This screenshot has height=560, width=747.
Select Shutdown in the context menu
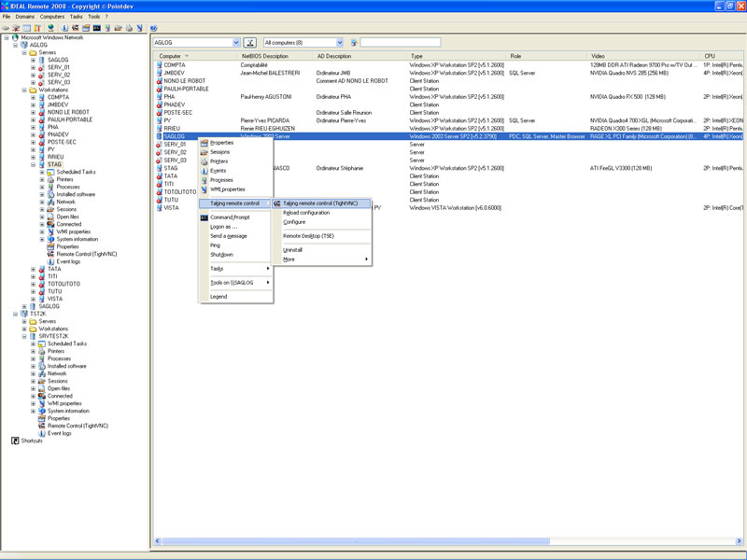[x=236, y=255]
